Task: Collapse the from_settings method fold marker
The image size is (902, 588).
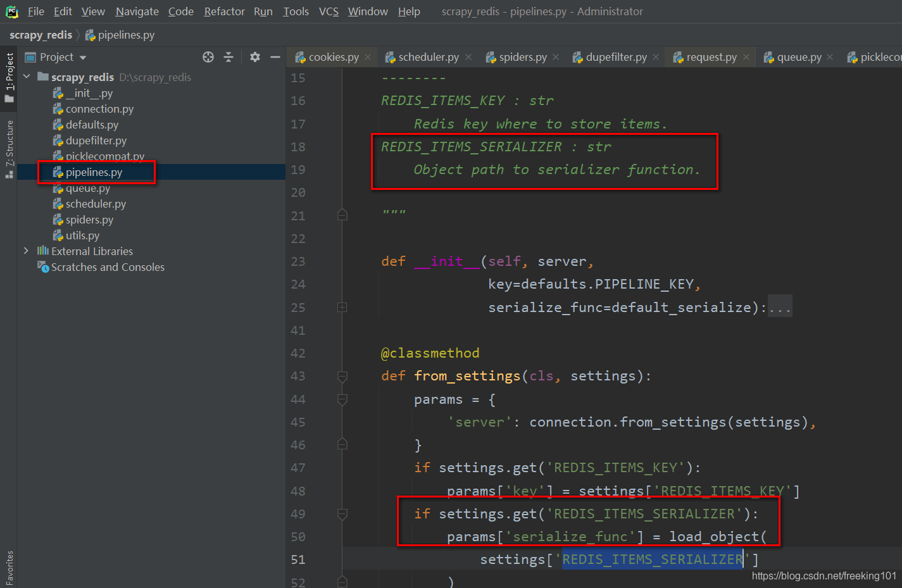Action: [x=342, y=377]
